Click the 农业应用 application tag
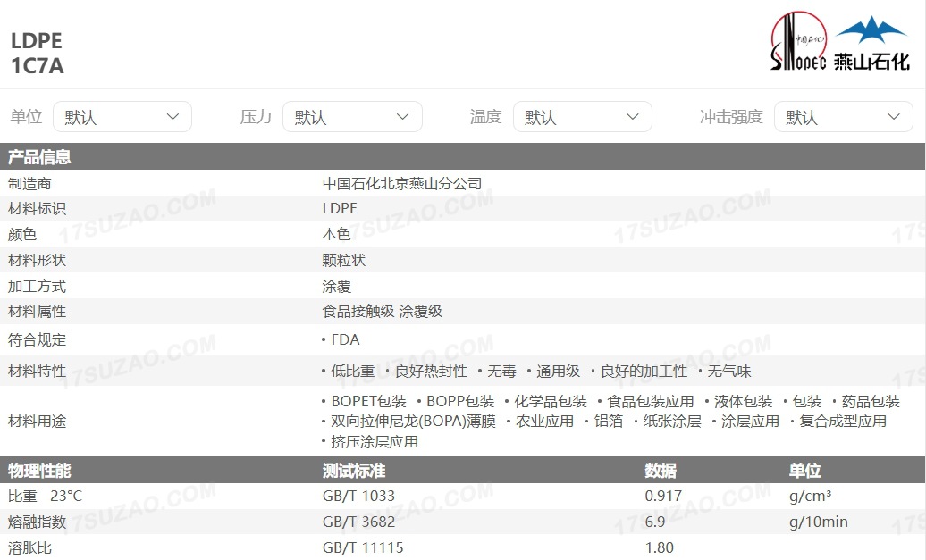This screenshot has width=926, height=560. pos(544,422)
